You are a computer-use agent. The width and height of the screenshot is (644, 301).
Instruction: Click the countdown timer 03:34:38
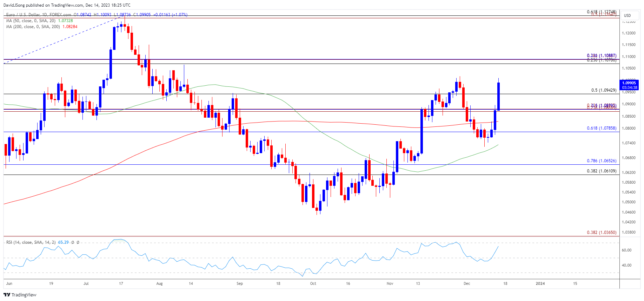coord(629,87)
